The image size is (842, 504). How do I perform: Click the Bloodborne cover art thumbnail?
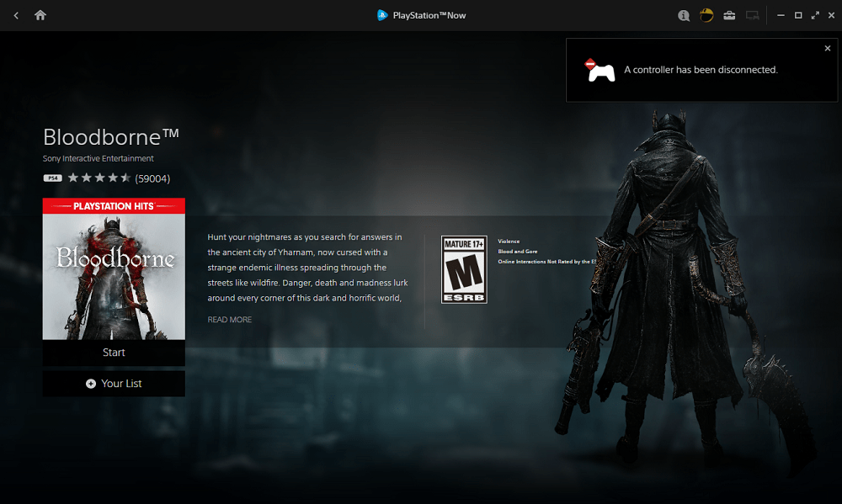pos(114,269)
